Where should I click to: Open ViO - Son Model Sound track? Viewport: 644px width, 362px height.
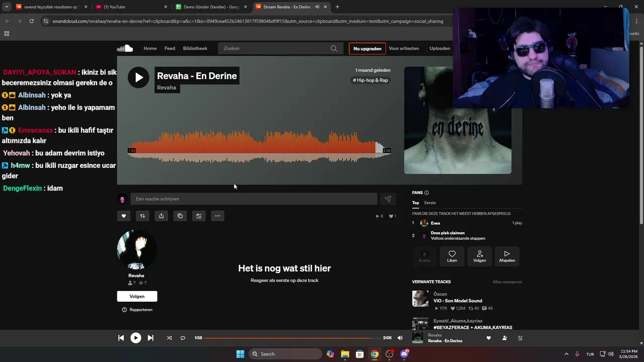tap(458, 301)
